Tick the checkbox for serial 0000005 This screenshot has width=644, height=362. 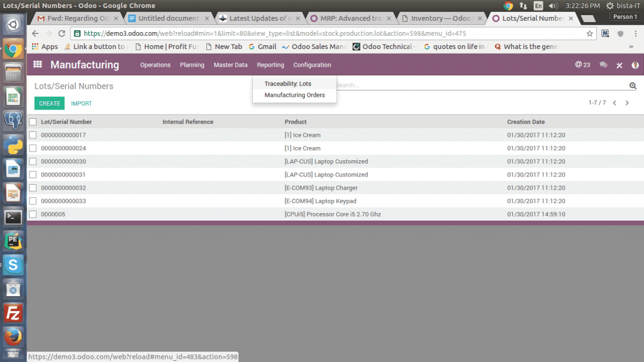32,214
